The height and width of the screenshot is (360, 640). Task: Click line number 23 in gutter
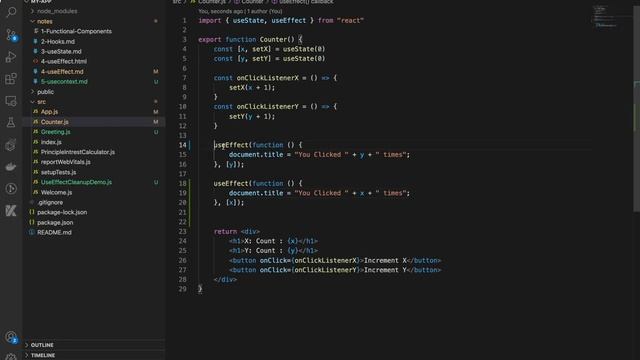click(x=182, y=231)
